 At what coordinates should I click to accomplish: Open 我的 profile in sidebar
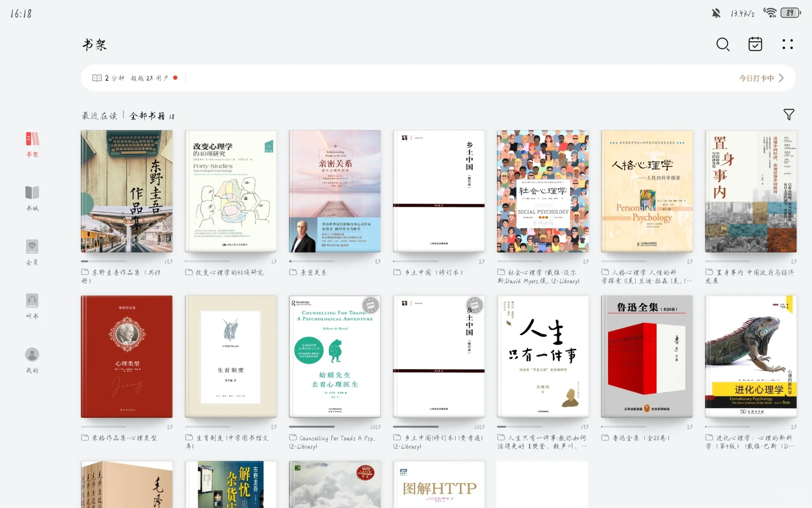[x=32, y=360]
